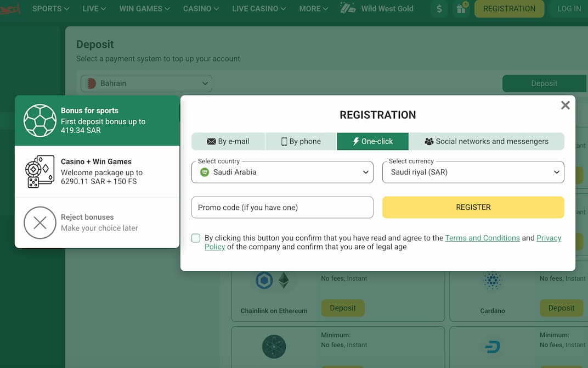The image size is (588, 368).
Task: Click the 'Deposit' page heading
Action: [95, 44]
